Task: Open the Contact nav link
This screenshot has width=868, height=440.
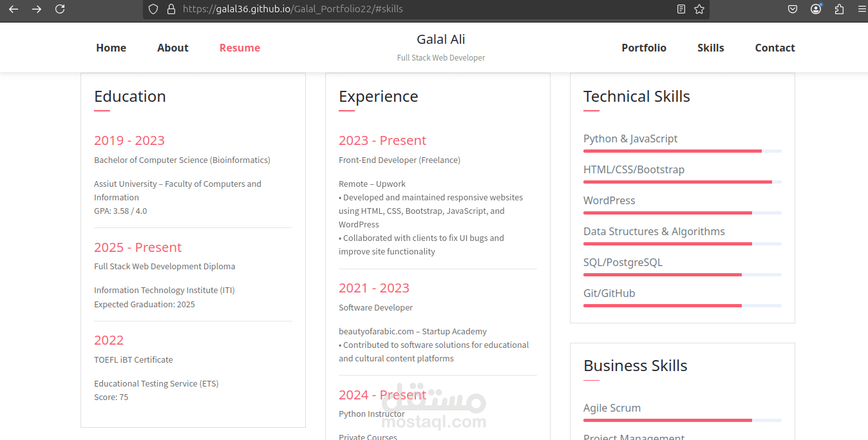Action: pos(775,48)
